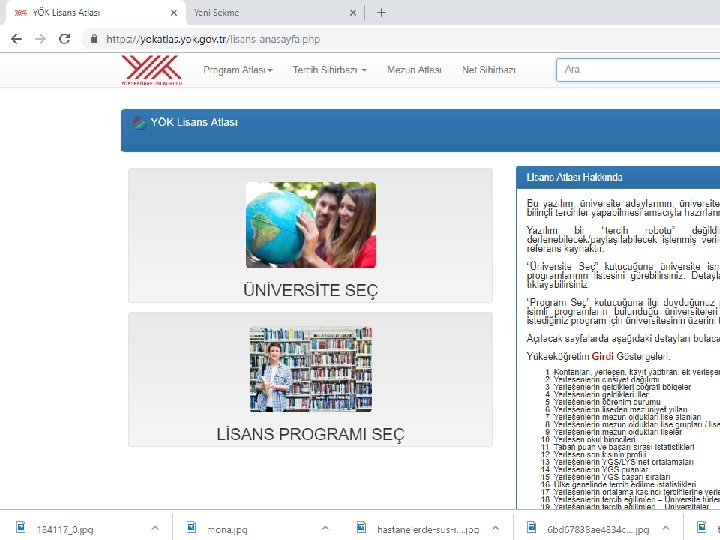
Task: Expand mona.jpg download options
Action: click(x=325, y=528)
